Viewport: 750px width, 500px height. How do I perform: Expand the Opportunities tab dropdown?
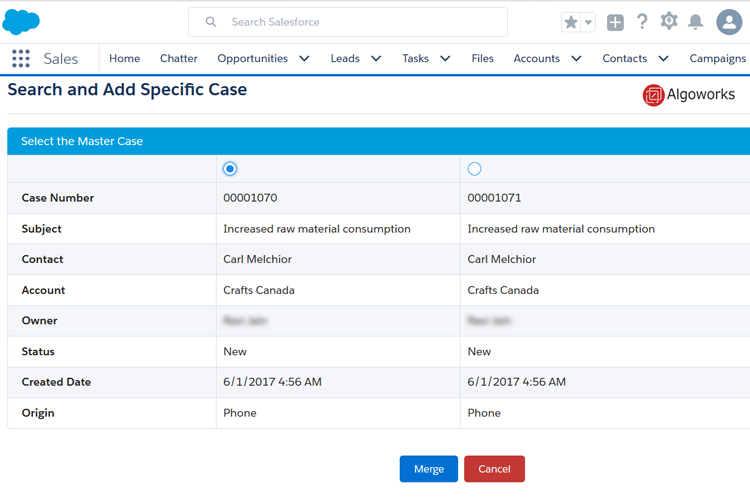pyautogui.click(x=304, y=58)
